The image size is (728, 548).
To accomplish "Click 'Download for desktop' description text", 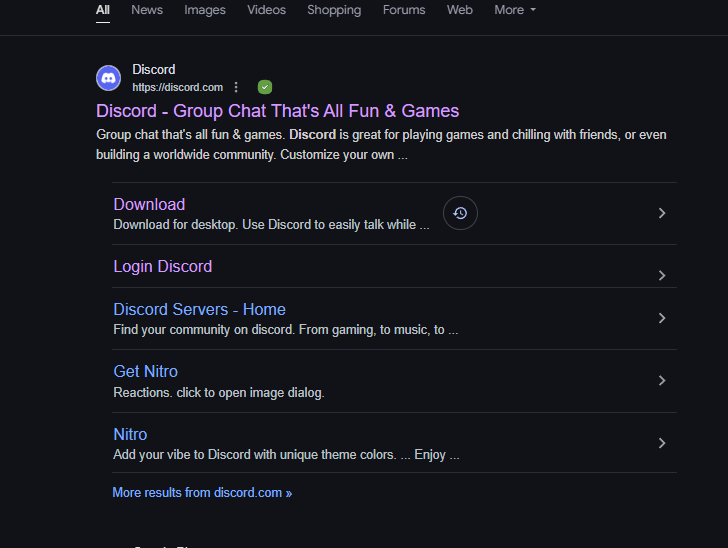I will [x=271, y=225].
